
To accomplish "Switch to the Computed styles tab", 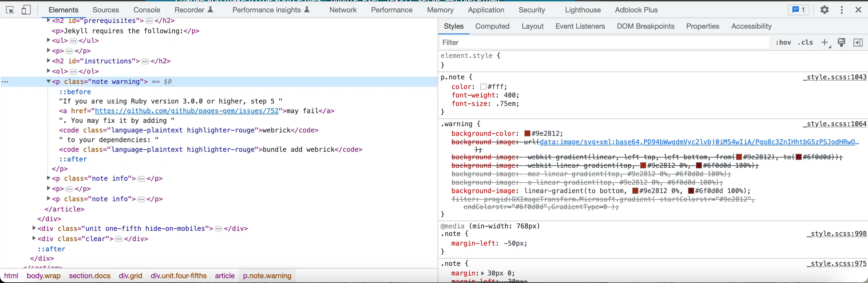I will [492, 26].
